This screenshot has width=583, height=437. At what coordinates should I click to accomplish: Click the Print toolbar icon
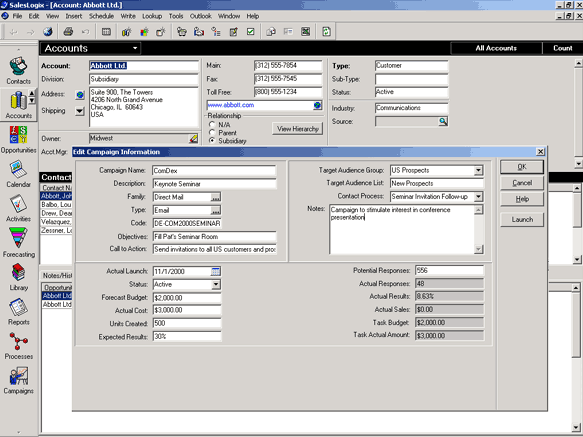pyautogui.click(x=68, y=32)
